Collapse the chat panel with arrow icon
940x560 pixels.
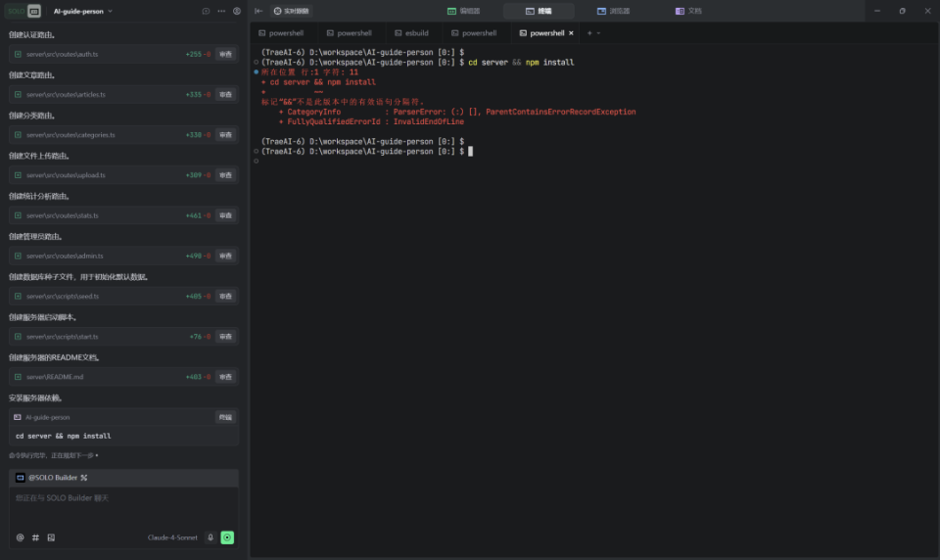click(x=258, y=11)
